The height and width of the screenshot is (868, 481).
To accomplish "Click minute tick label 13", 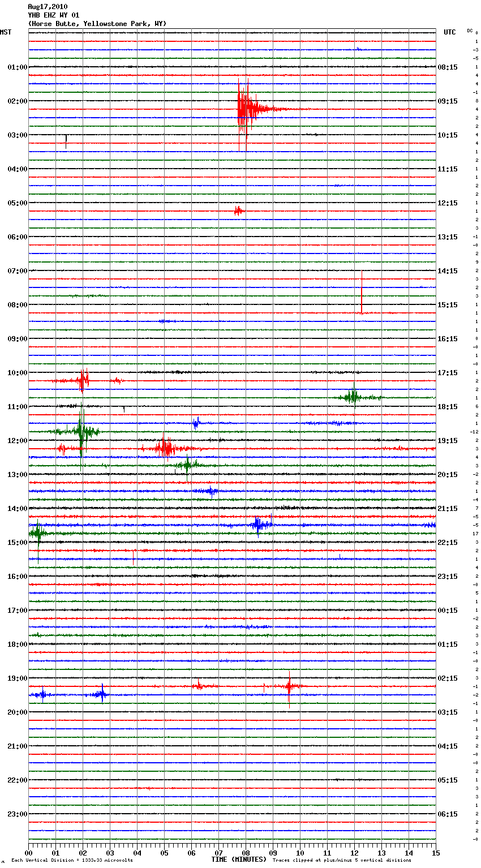I will [381, 853].
